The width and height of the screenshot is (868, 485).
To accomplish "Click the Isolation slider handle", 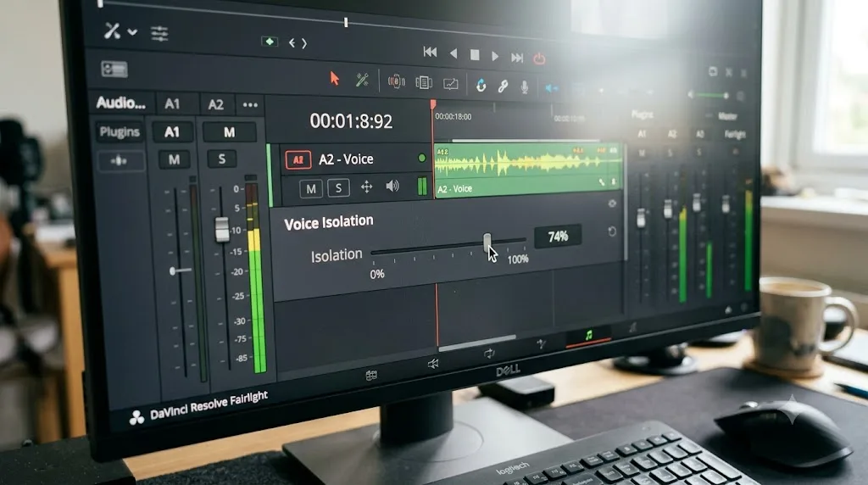I will [x=487, y=242].
